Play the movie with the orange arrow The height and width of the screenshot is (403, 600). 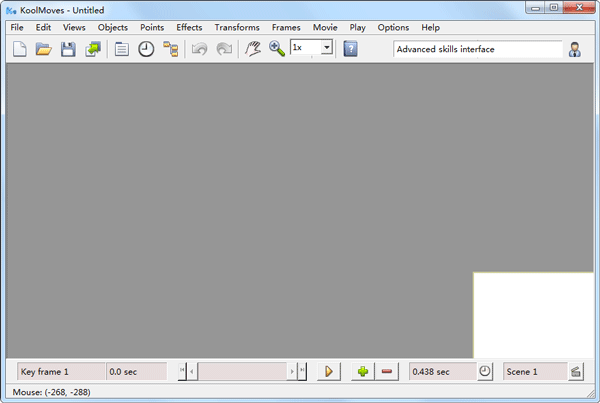pos(329,371)
